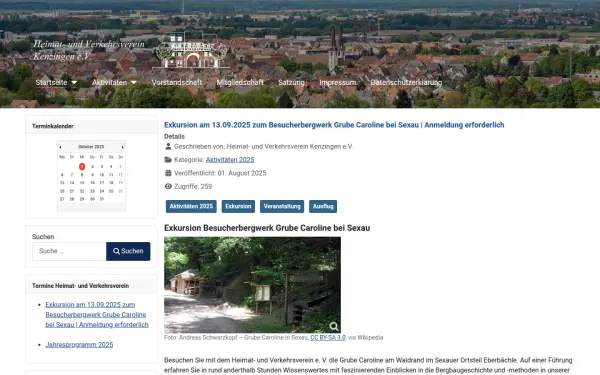Image resolution: width=600 pixels, height=375 pixels.
Task: Open the Satzung page
Action: (291, 82)
